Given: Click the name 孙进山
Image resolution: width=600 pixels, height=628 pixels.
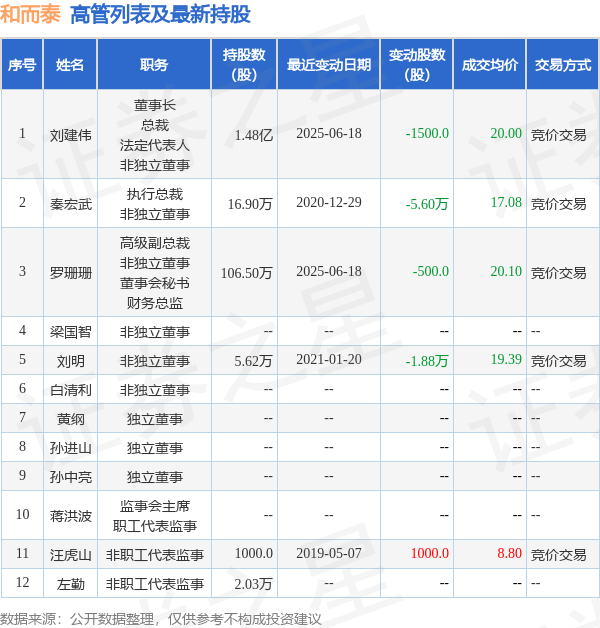Looking at the screenshot, I should pyautogui.click(x=70, y=448).
